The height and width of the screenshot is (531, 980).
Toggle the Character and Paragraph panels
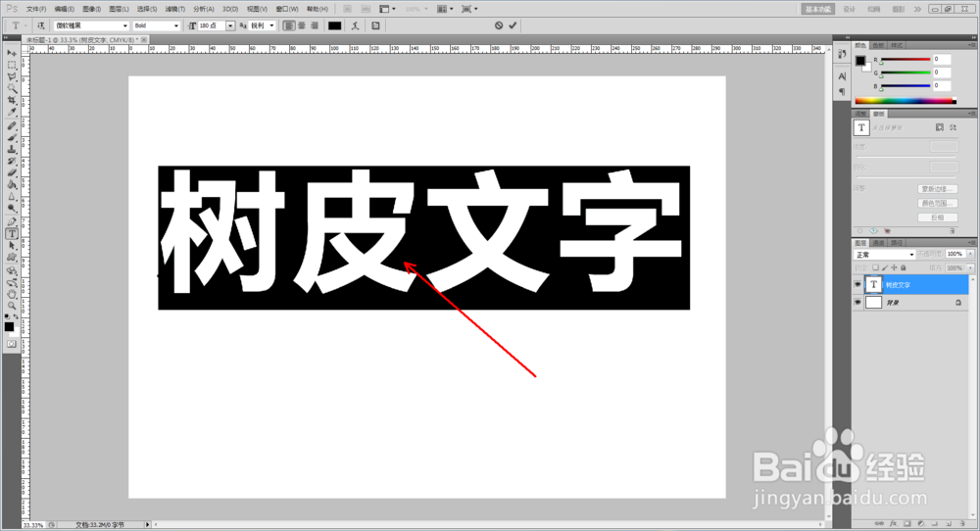[x=375, y=25]
